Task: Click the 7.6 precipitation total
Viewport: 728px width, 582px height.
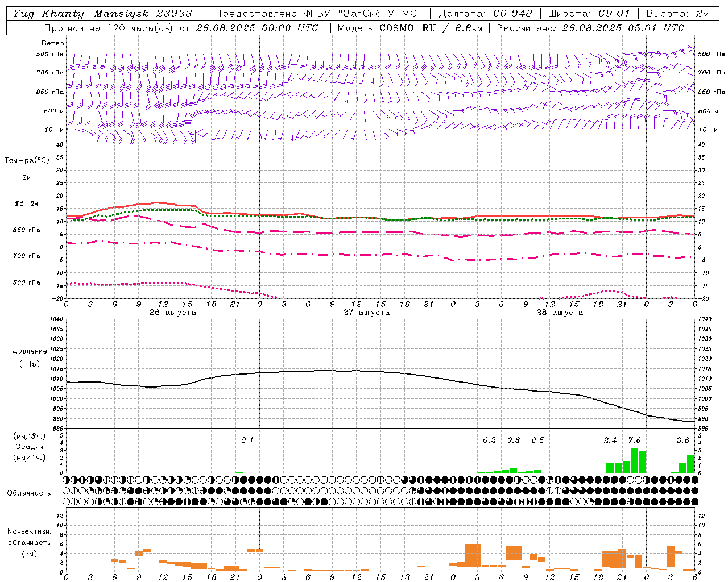Action: tap(634, 440)
